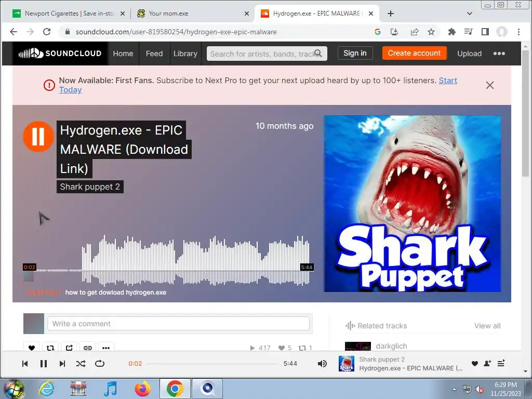Toggle repeat in the bottom player

coord(100,364)
